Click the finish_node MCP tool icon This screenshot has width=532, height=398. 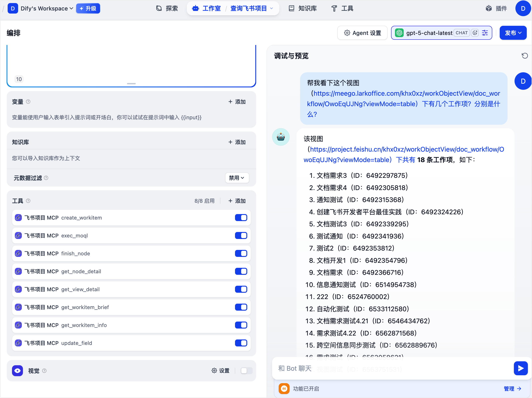[x=18, y=254]
